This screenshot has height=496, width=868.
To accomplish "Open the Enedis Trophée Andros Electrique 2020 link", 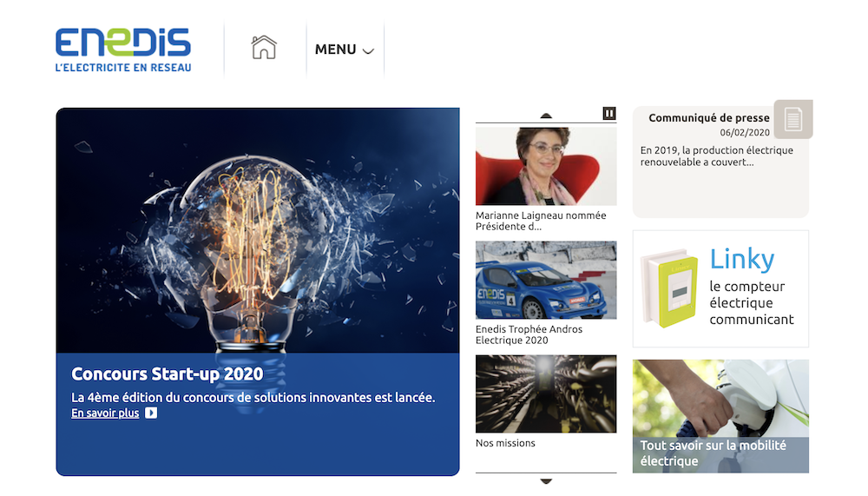I will 529,334.
